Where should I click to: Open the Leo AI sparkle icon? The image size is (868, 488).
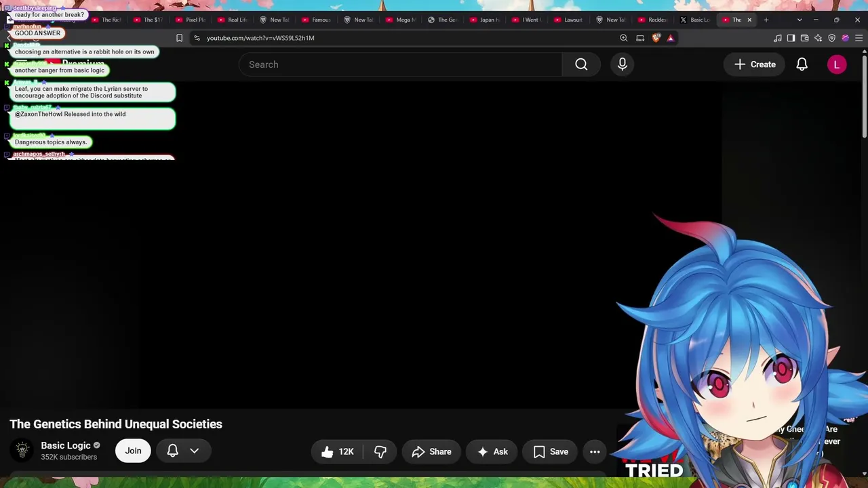(x=818, y=38)
